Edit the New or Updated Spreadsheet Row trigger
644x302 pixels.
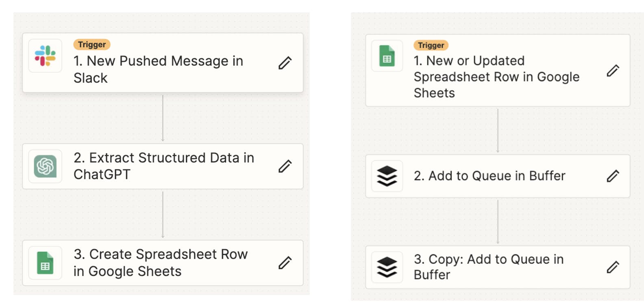613,71
